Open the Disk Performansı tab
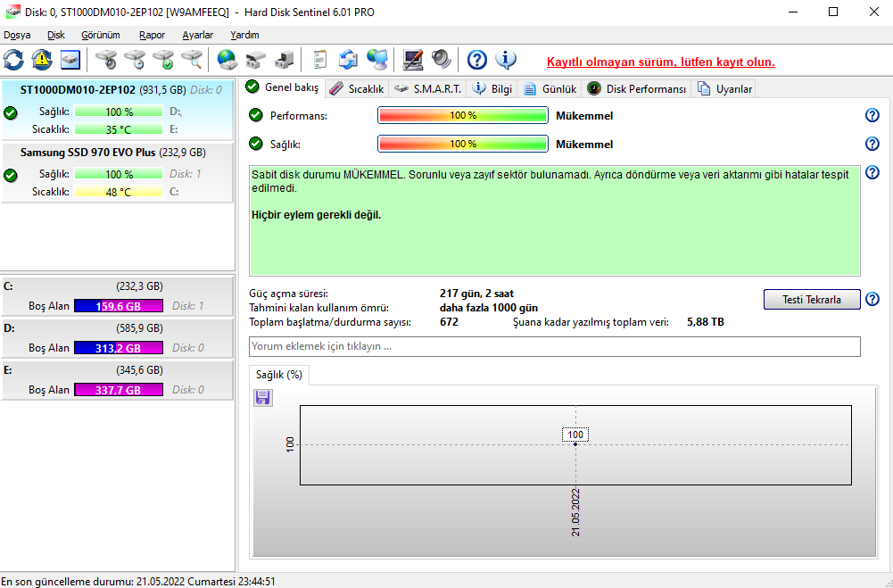This screenshot has width=893, height=588. (637, 89)
